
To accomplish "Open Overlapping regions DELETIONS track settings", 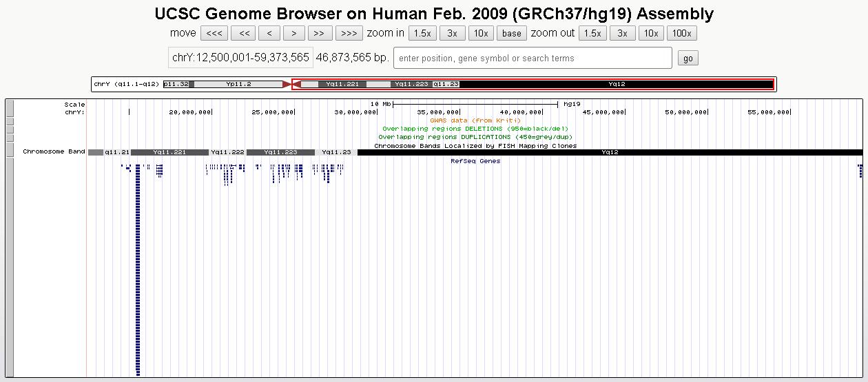I will pyautogui.click(x=475, y=129).
